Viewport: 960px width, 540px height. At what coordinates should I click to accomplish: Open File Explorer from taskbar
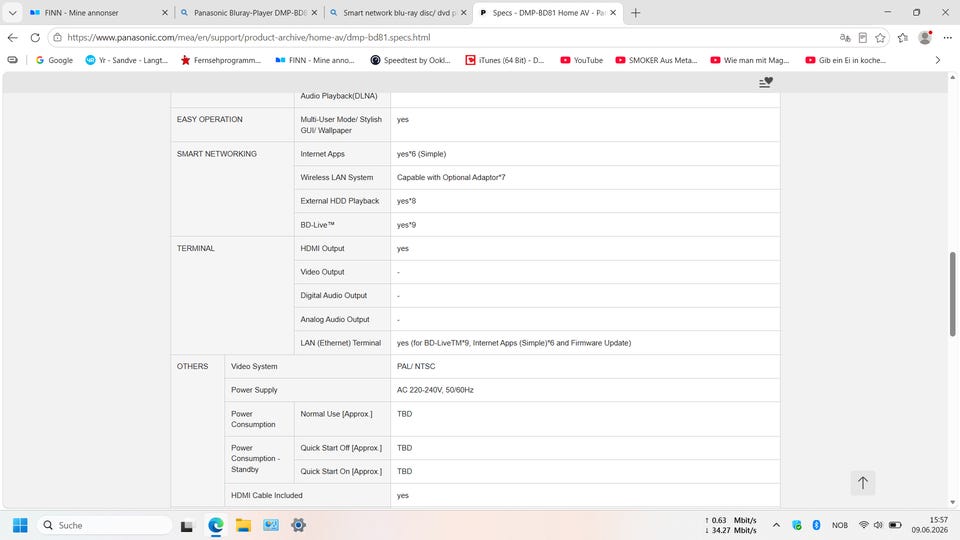tap(243, 525)
